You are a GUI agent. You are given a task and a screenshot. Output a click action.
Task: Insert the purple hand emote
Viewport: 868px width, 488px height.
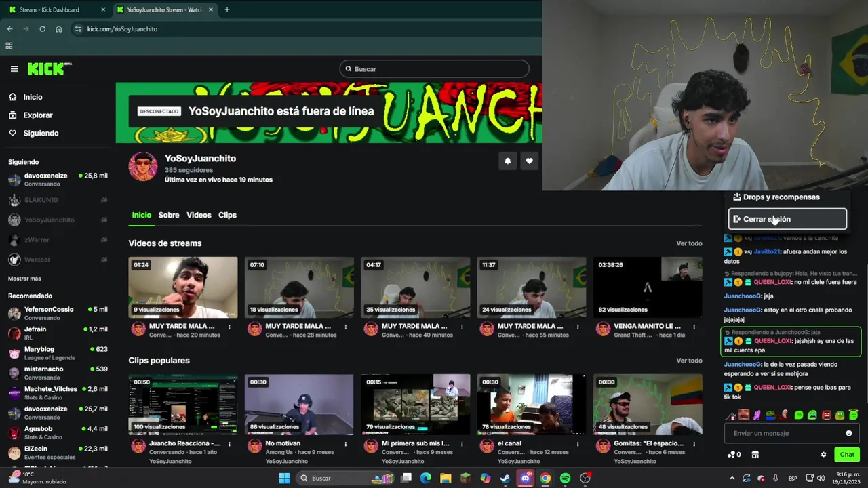757,415
